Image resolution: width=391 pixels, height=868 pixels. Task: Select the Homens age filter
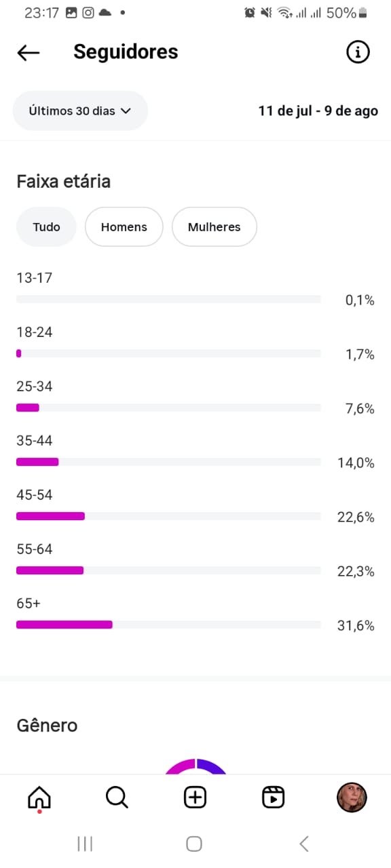124,226
